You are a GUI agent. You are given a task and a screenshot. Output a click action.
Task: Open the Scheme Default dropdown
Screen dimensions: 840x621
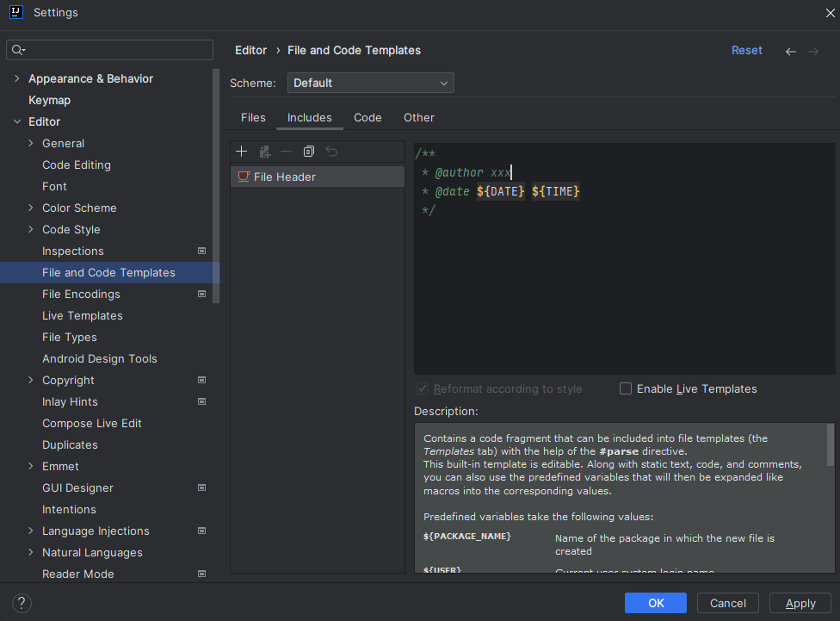371,84
